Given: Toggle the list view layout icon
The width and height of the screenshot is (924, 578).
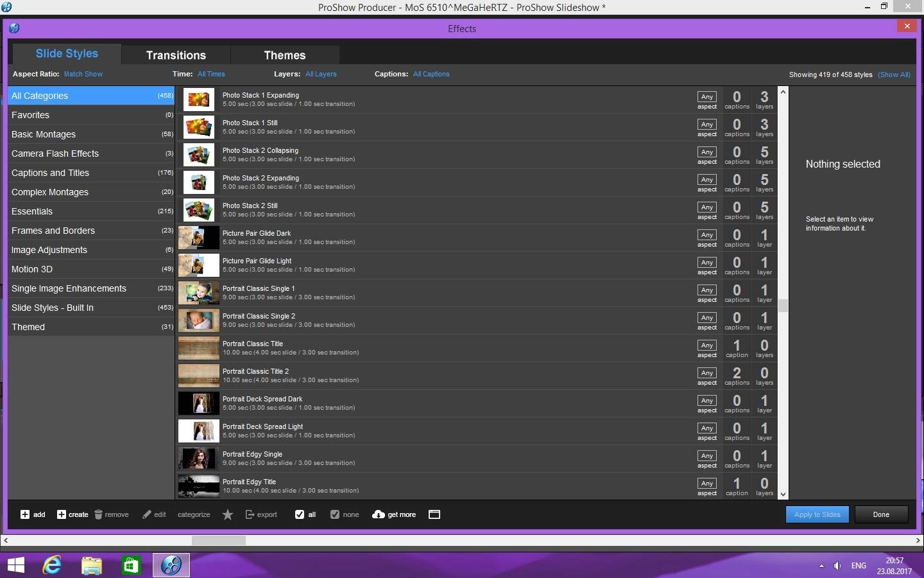Looking at the screenshot, I should (x=434, y=514).
